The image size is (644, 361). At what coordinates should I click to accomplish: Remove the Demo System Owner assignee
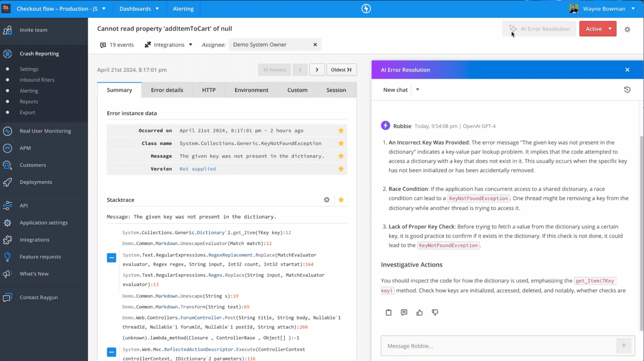(x=315, y=44)
